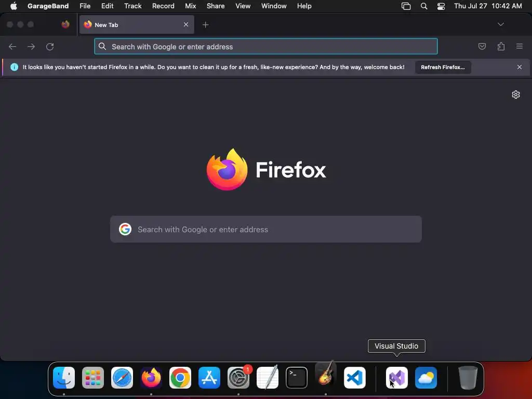
Task: Open Spotlight search in menu bar
Action: pos(424,6)
